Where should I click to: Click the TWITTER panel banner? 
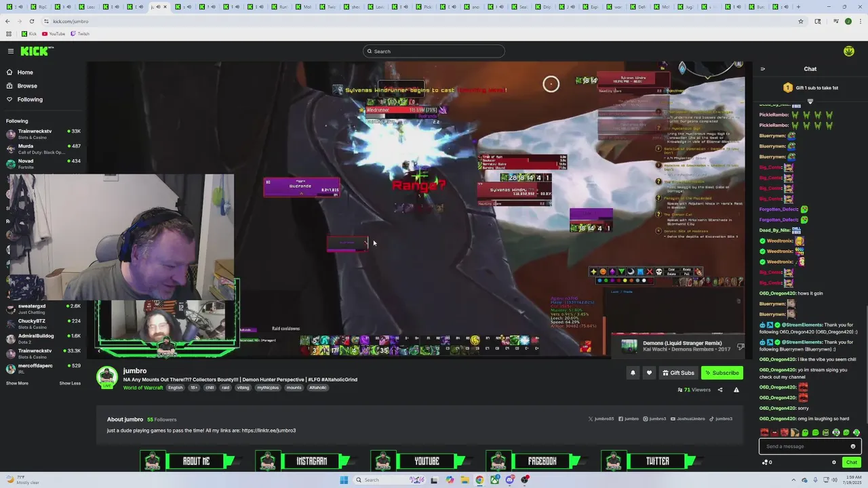pyautogui.click(x=650, y=461)
